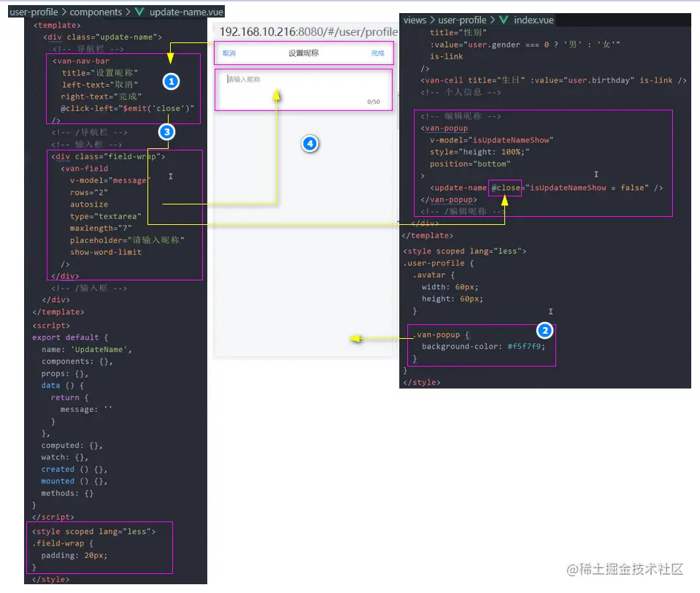This screenshot has width=700, height=593.
Task: Click the :value="user.gender === 0 line
Action: (525, 45)
